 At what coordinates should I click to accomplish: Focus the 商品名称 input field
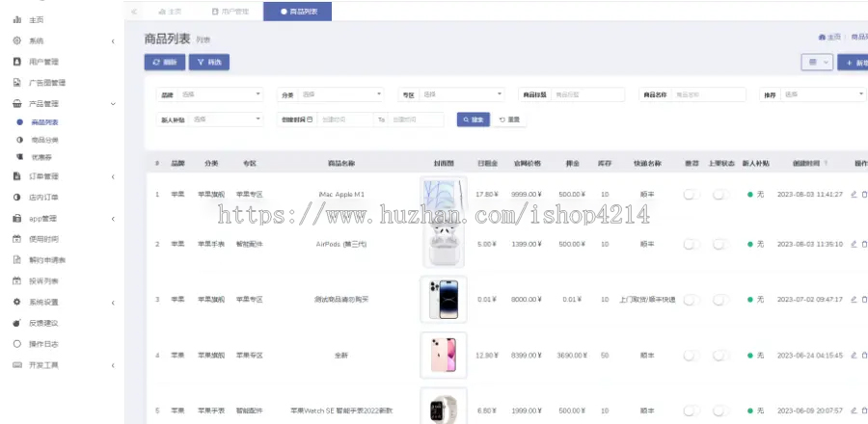(x=709, y=94)
